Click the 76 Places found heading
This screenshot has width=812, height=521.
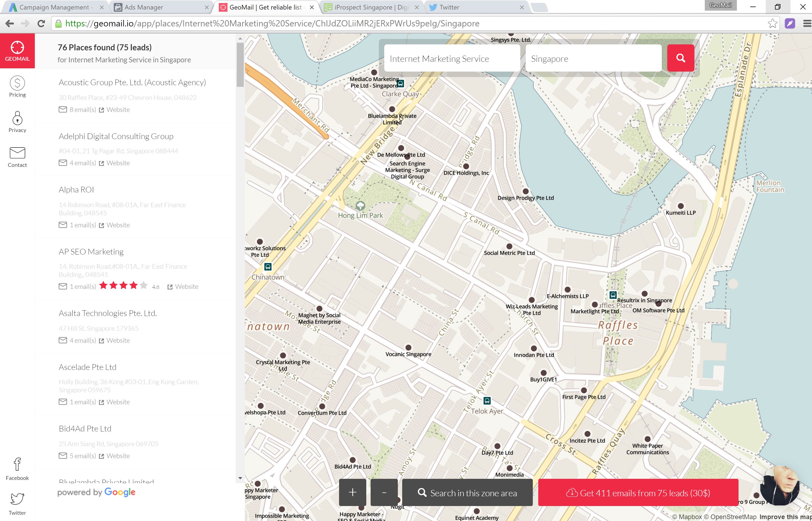104,47
